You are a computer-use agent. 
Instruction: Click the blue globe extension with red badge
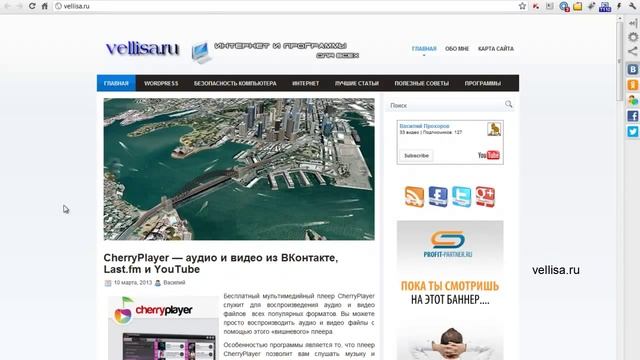click(x=564, y=7)
